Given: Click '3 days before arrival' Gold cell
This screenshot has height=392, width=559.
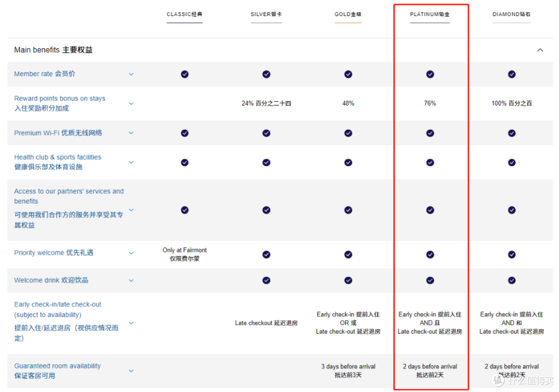Looking at the screenshot, I should point(348,371).
